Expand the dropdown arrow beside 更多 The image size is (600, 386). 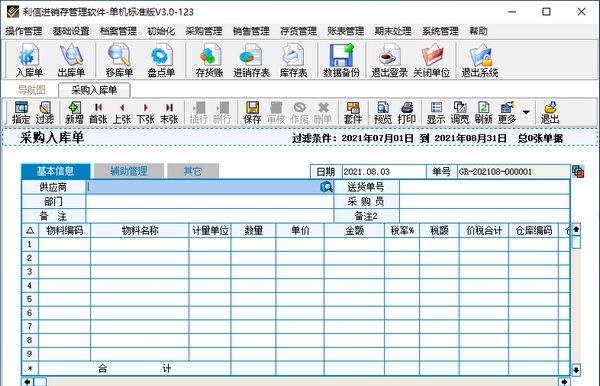[526, 112]
